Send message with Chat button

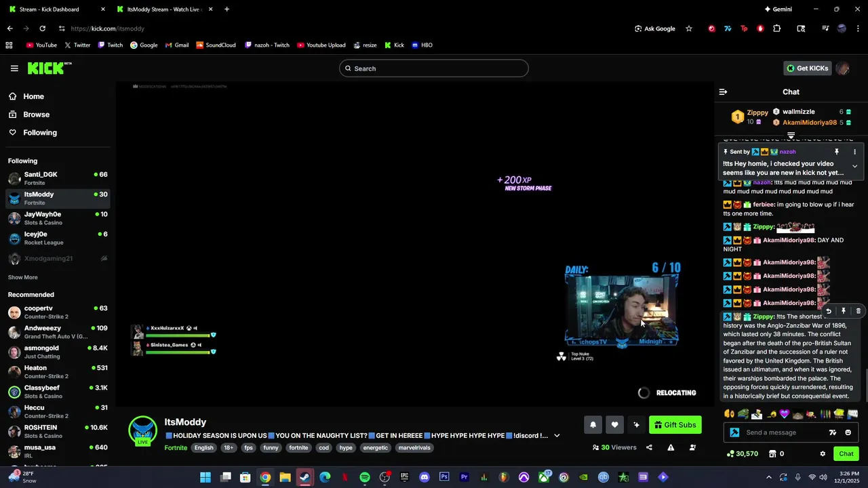pyautogui.click(x=846, y=453)
